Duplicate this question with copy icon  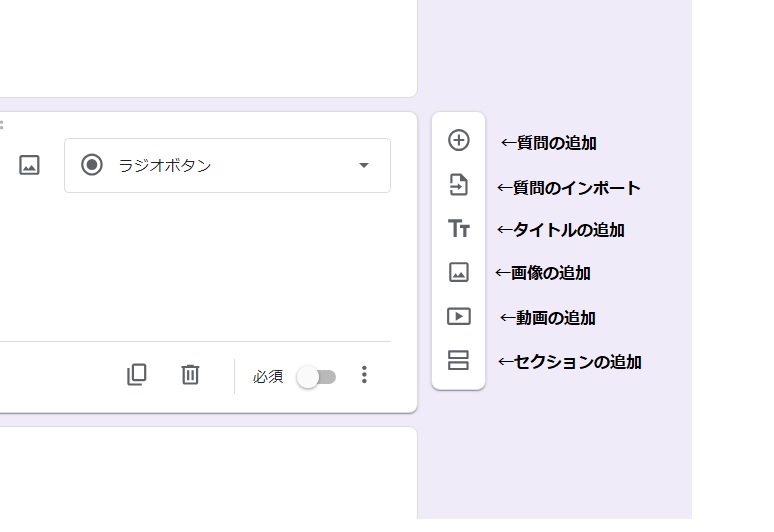click(x=137, y=375)
